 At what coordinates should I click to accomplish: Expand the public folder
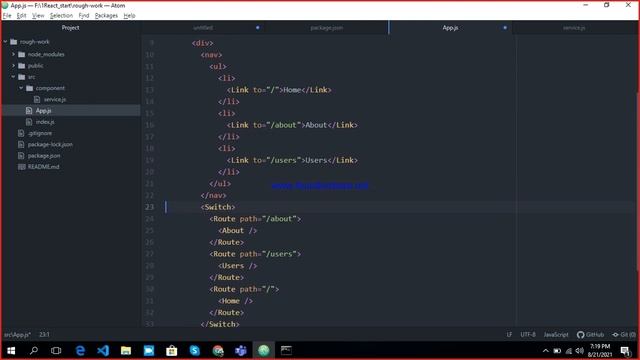point(13,66)
